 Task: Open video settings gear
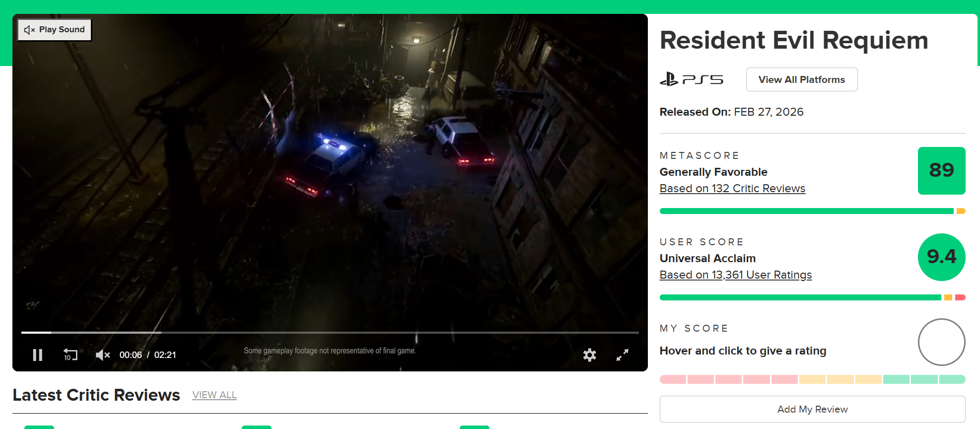(x=589, y=355)
